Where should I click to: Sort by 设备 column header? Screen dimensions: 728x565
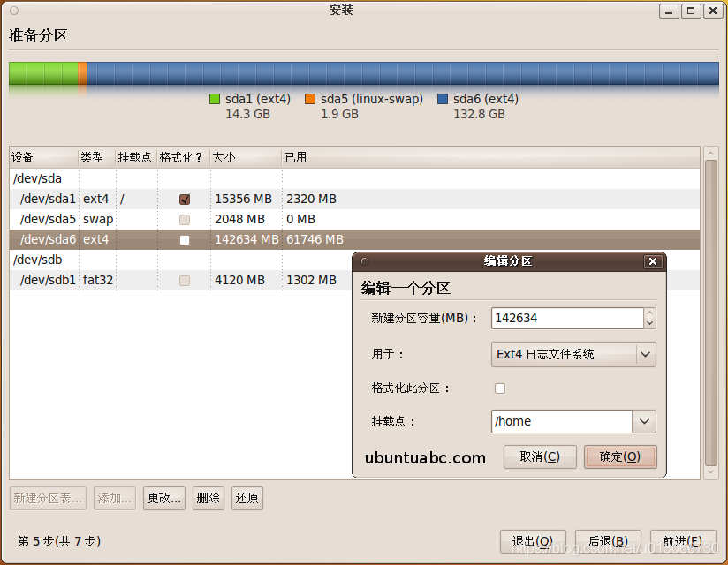tap(43, 157)
